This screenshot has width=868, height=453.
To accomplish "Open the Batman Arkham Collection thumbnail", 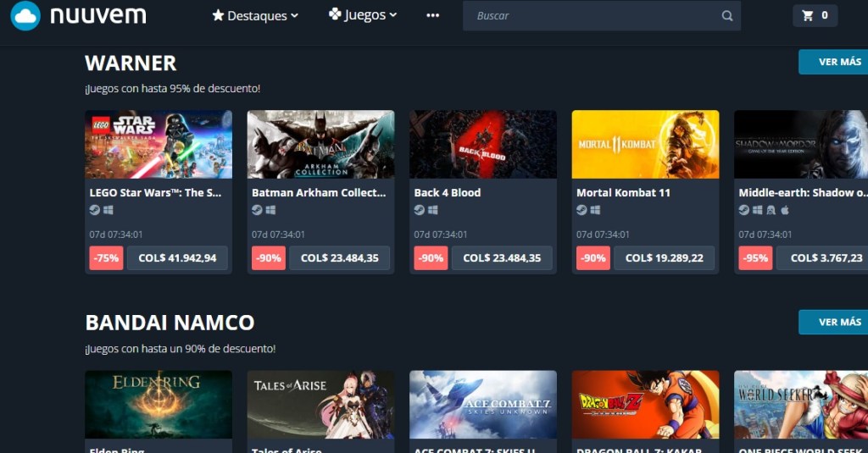I will click(x=320, y=144).
